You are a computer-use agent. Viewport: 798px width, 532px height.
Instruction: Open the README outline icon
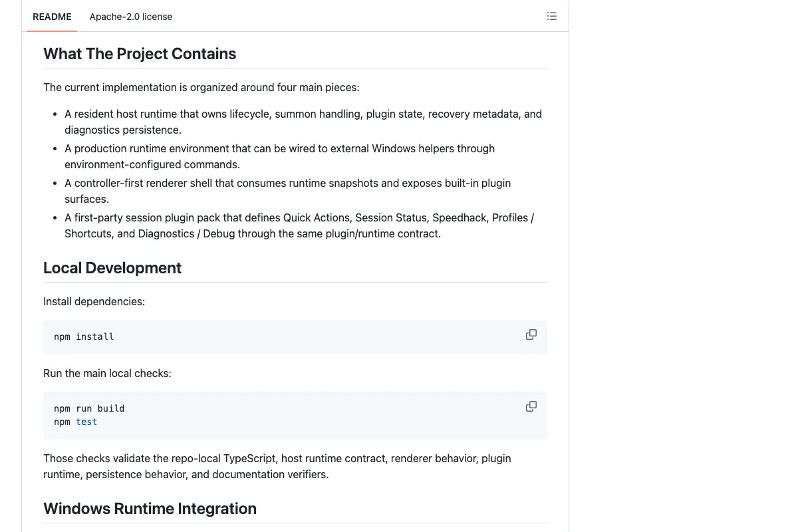click(551, 17)
